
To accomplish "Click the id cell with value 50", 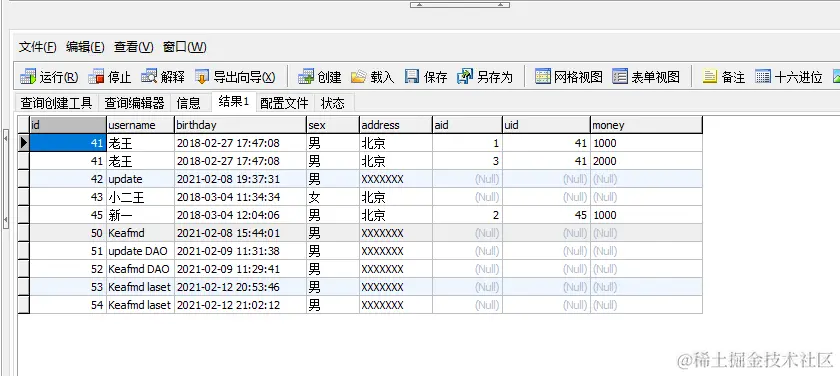I will (x=68, y=233).
